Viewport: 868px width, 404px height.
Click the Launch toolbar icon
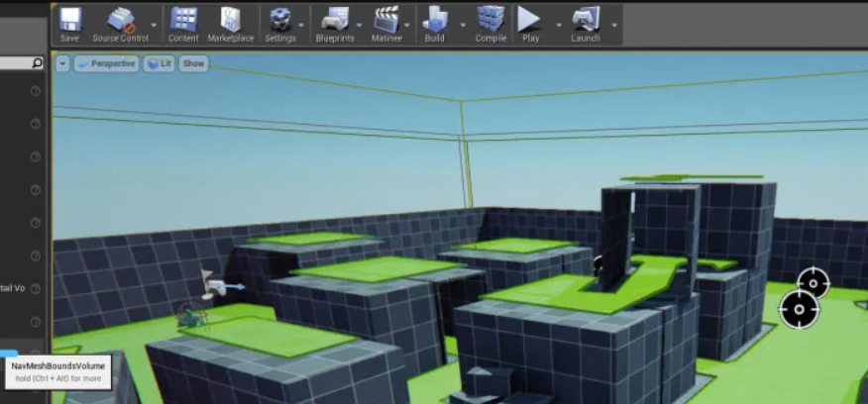coord(586,25)
